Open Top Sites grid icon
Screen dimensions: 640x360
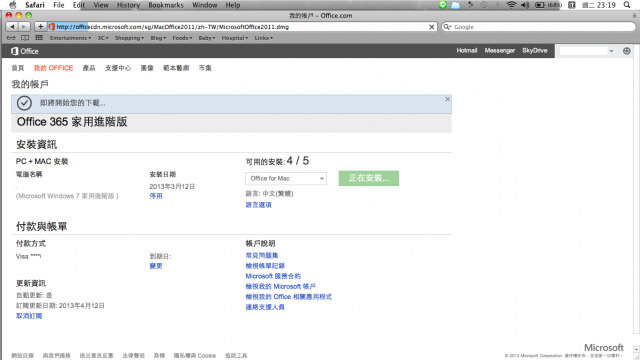[x=39, y=38]
